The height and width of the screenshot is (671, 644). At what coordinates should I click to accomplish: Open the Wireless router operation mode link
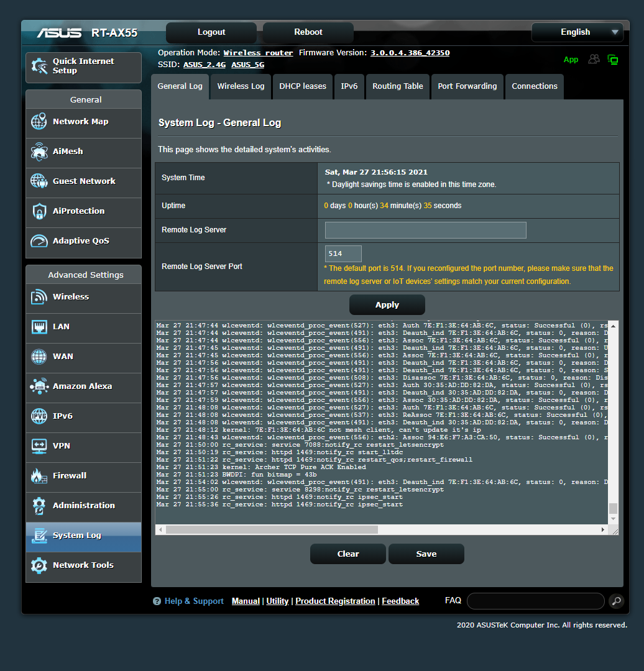click(x=258, y=53)
